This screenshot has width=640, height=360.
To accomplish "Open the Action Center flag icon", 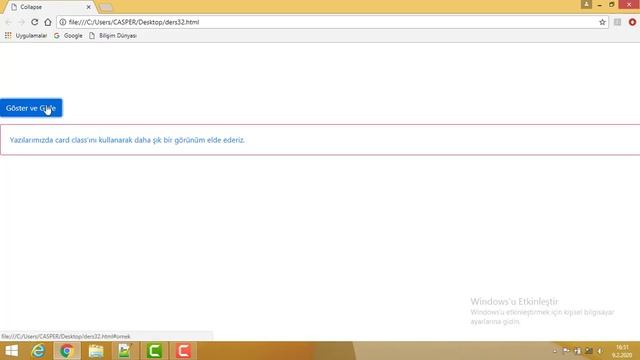I will tap(566, 351).
